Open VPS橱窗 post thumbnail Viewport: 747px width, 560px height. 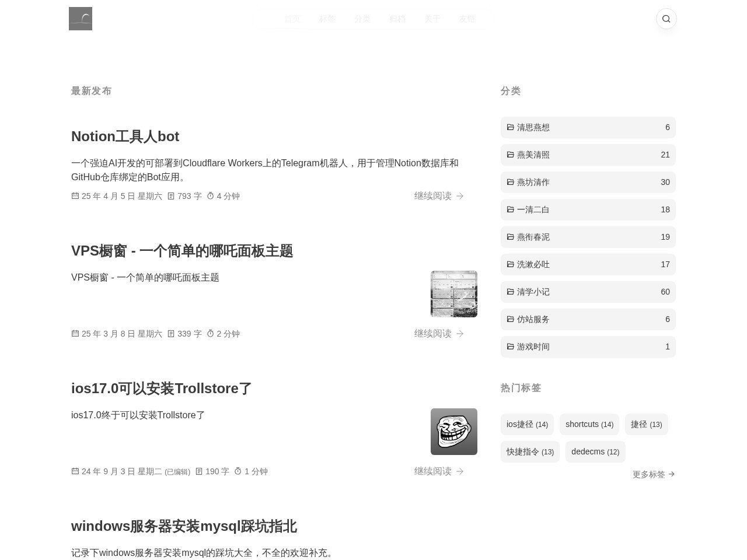(x=454, y=294)
